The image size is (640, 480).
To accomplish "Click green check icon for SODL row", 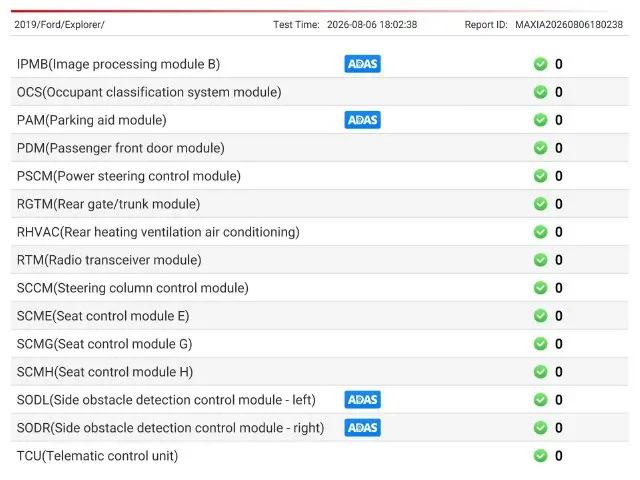I will pos(540,400).
